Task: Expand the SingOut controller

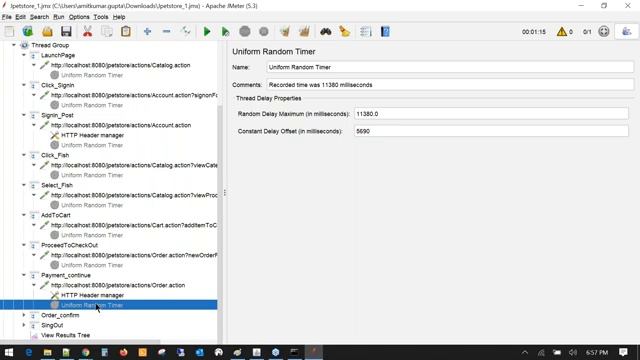Action: pyautogui.click(x=24, y=325)
